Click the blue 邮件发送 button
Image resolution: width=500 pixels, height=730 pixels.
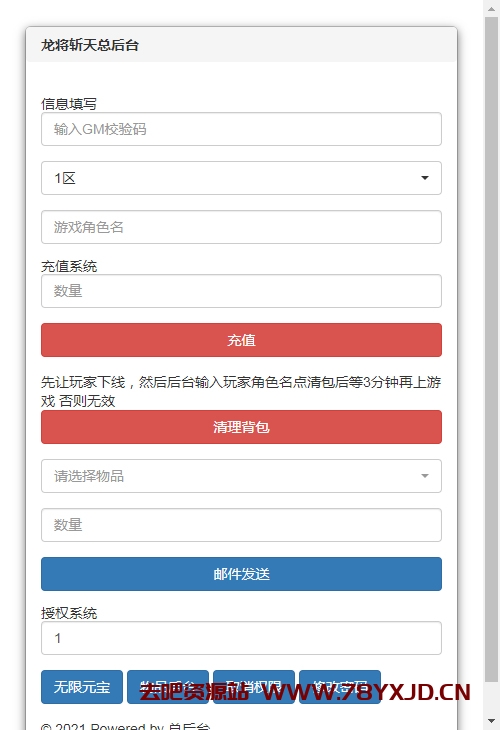tap(241, 574)
